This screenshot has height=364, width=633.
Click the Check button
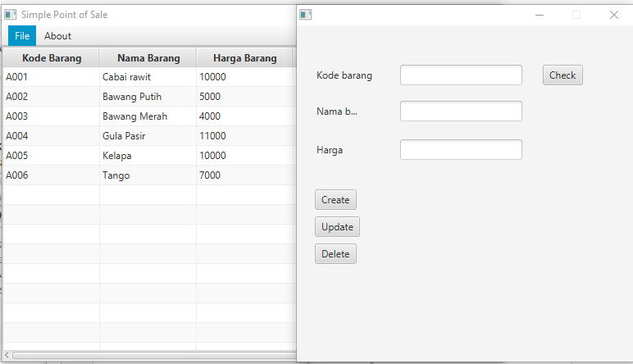562,75
